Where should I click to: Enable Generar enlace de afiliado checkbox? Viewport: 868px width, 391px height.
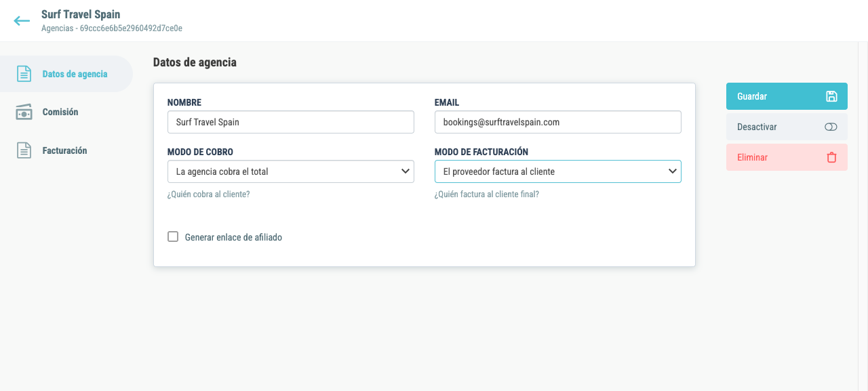click(x=173, y=236)
